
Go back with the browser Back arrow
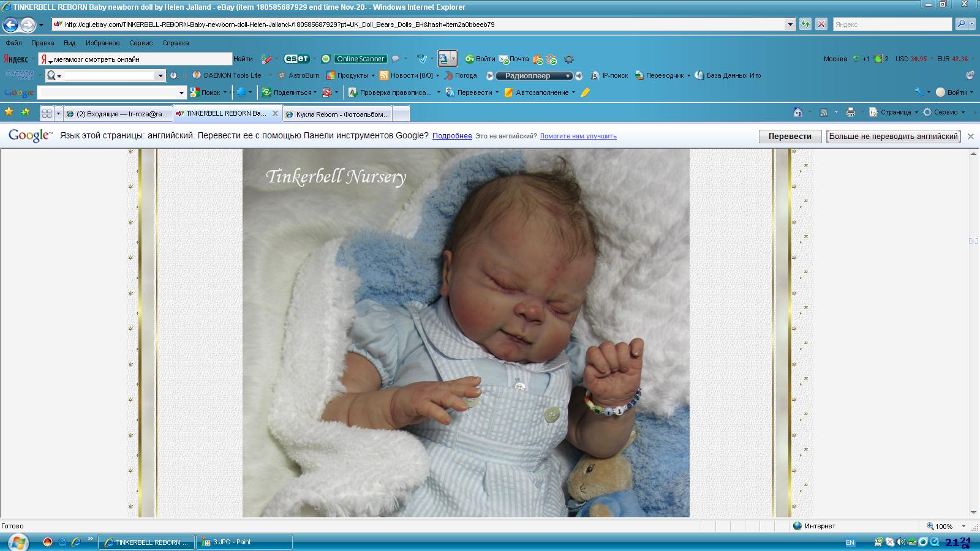click(10, 24)
